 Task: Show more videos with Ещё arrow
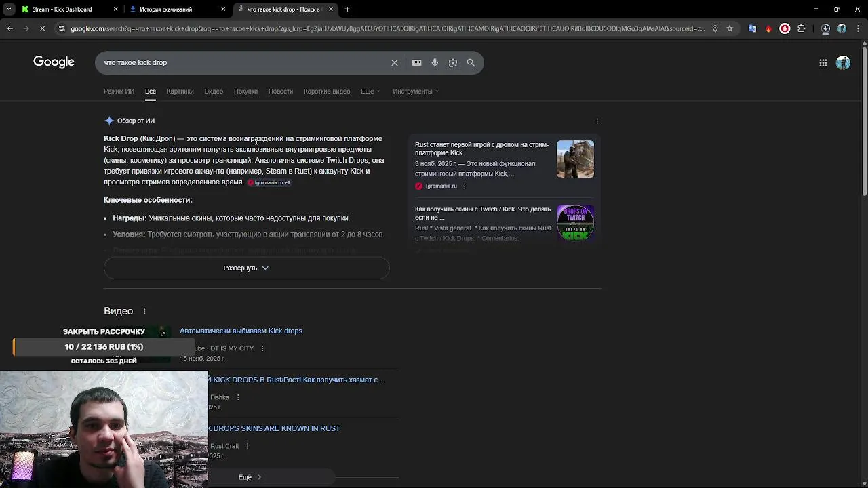coord(250,477)
